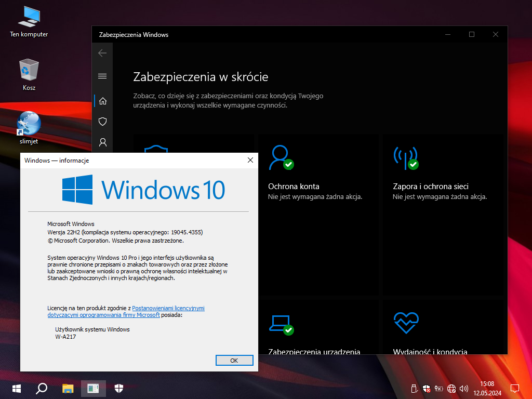Go to the Home sidebar icon
The height and width of the screenshot is (399, 532).
tap(102, 101)
